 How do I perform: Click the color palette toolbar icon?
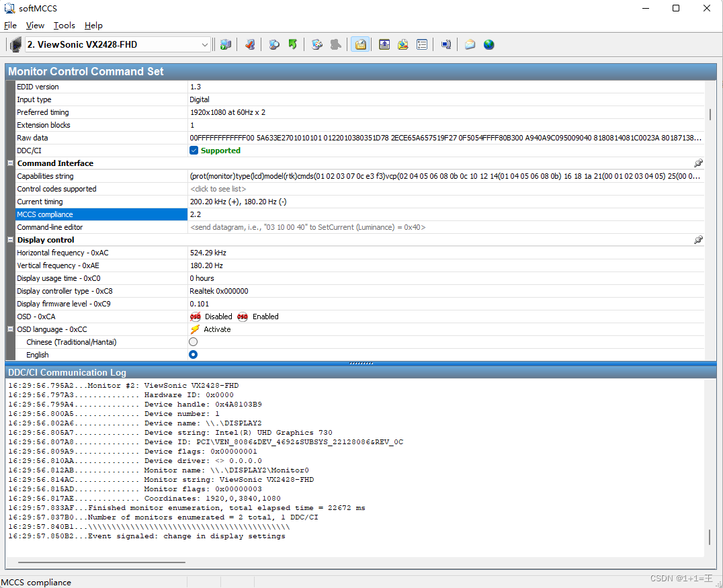point(316,45)
